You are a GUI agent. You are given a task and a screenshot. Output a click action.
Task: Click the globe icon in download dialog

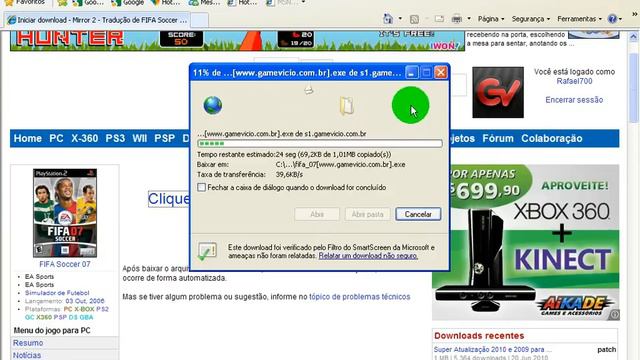point(213,105)
